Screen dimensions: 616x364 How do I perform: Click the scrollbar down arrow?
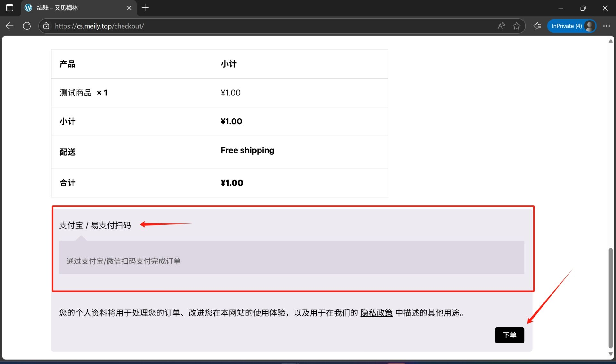(611, 354)
